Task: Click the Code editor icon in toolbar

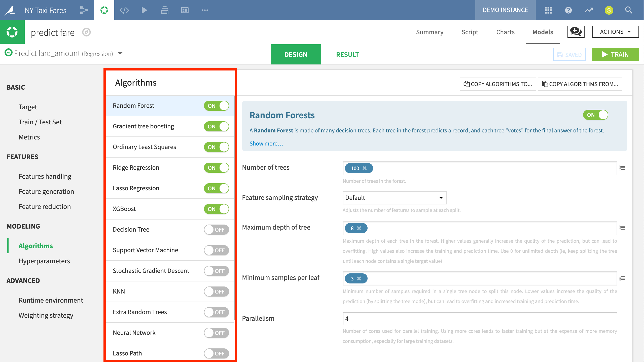Action: pyautogui.click(x=124, y=10)
